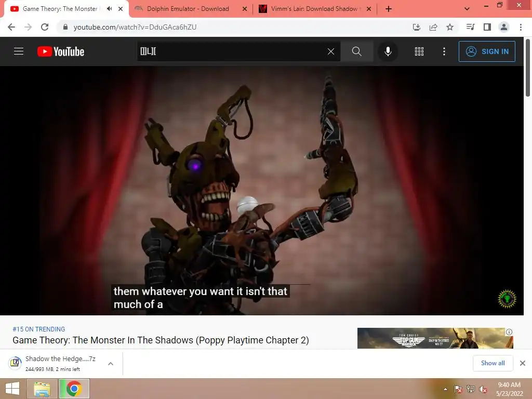Click the video player to pause
532x399 pixels.
[x=262, y=190]
